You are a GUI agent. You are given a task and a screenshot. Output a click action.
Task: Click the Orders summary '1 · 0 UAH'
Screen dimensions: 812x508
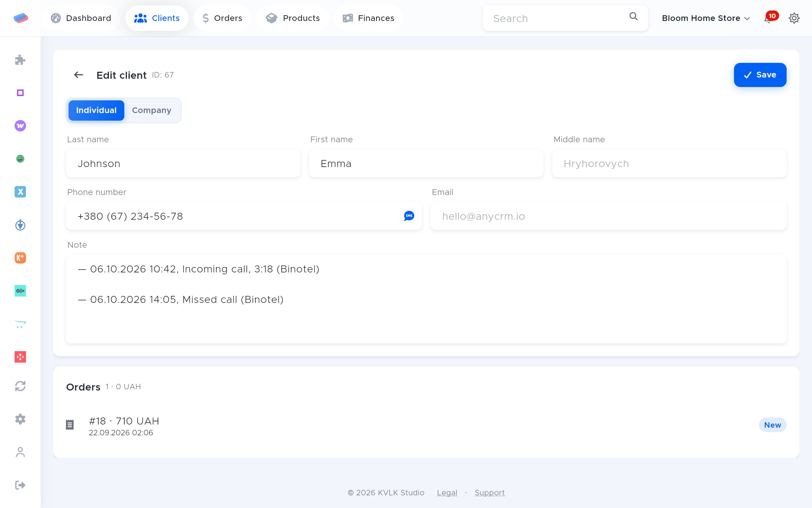[x=123, y=387]
